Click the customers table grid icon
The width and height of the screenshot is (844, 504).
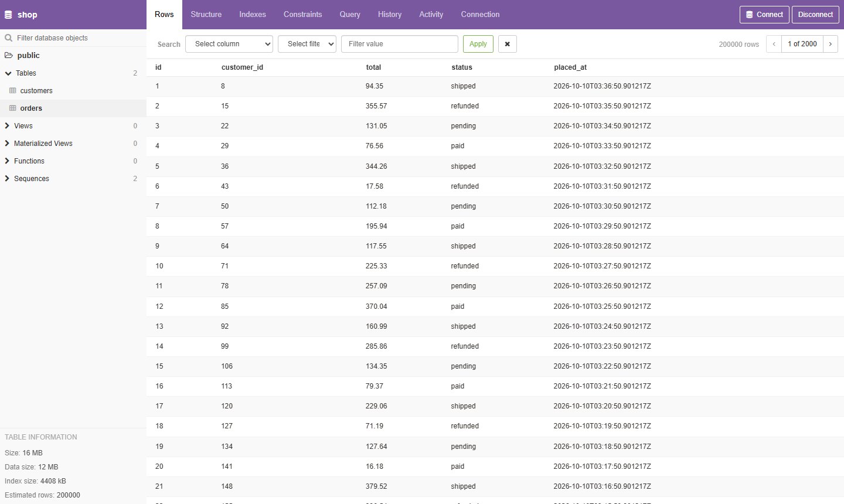pos(13,91)
